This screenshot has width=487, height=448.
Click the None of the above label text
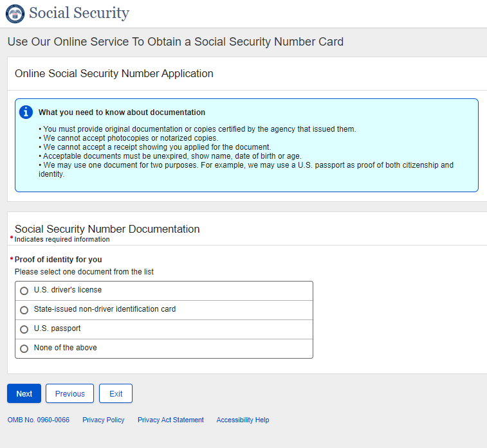(65, 348)
